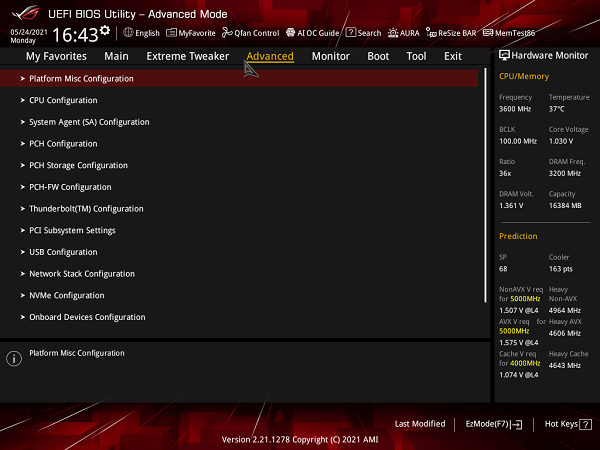Toggle ReSize BAR option

pos(453,33)
